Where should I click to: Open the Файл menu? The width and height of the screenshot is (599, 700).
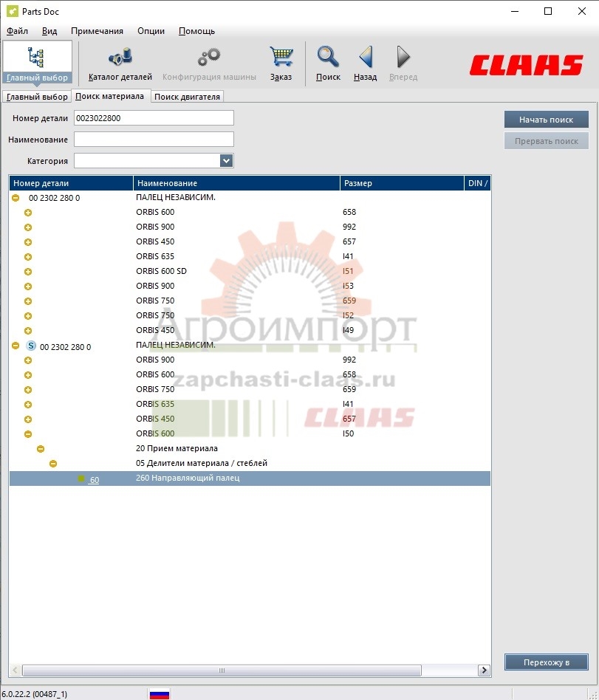pos(18,31)
